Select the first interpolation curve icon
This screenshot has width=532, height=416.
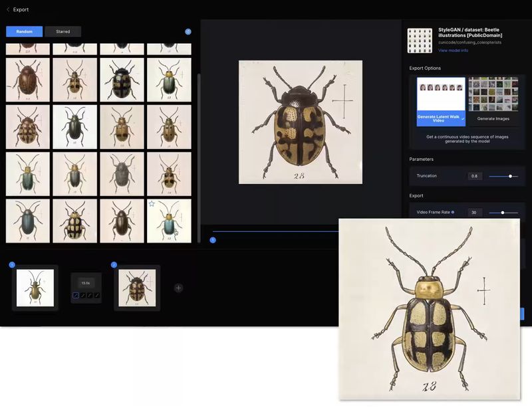click(76, 295)
